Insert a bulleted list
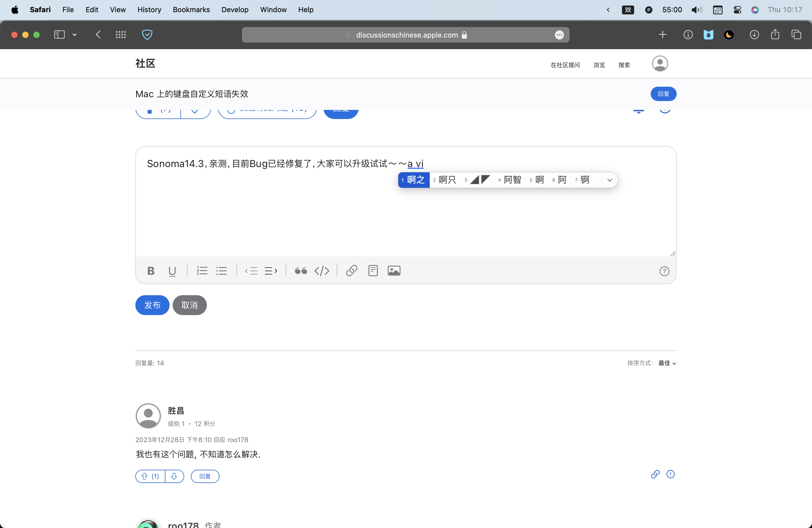Viewport: 812px width, 528px height. click(222, 271)
